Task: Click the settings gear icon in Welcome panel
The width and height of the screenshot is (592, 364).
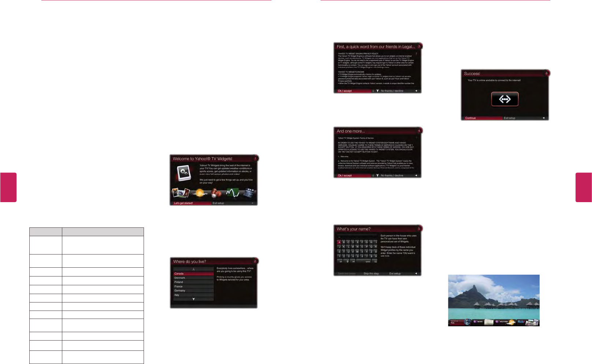Action: point(184,172)
